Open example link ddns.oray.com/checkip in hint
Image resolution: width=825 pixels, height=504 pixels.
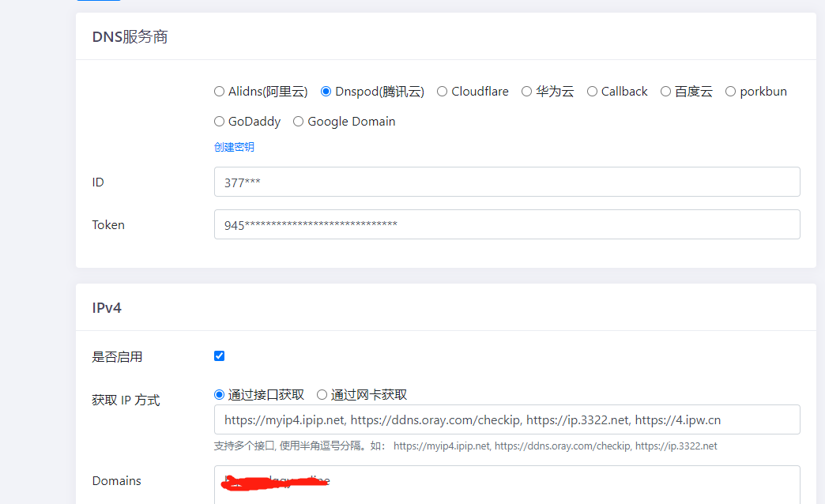point(563,446)
